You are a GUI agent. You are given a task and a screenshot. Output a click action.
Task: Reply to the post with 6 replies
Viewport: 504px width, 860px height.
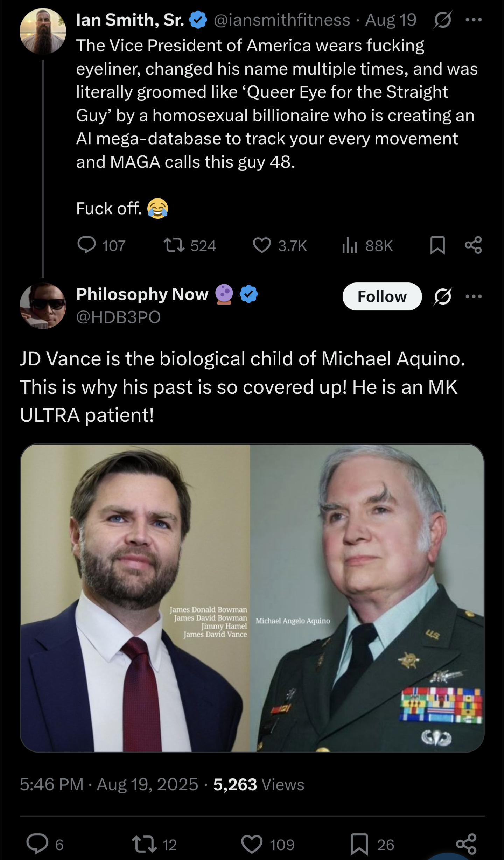point(38,844)
